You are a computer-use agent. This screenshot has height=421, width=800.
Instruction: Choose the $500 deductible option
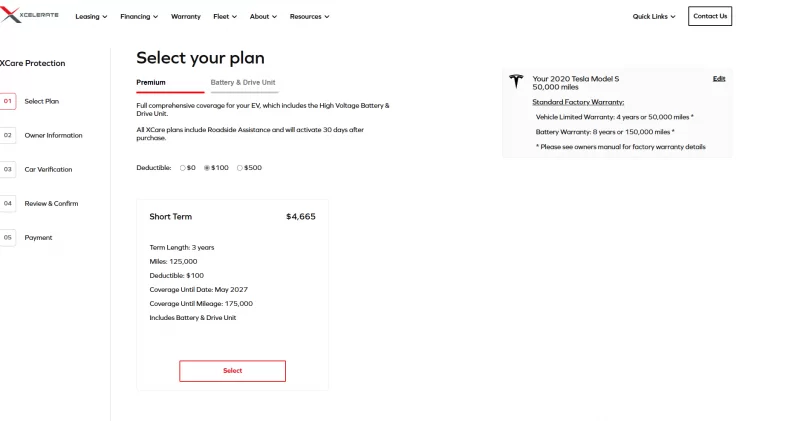240,168
